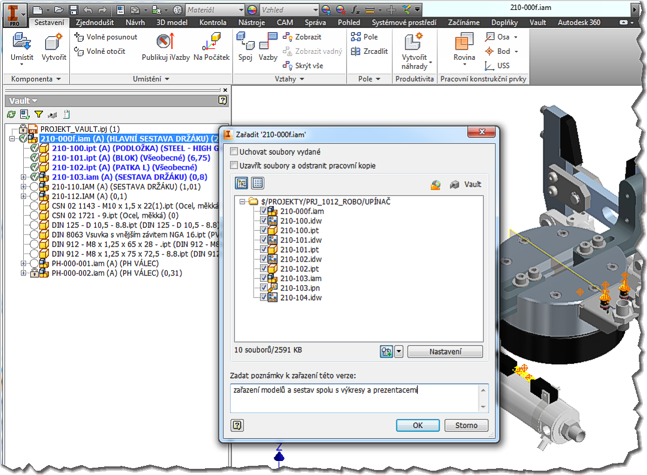Uncheck 210-103.ipn in file list
Screen dimensions: 647x475
point(264,288)
